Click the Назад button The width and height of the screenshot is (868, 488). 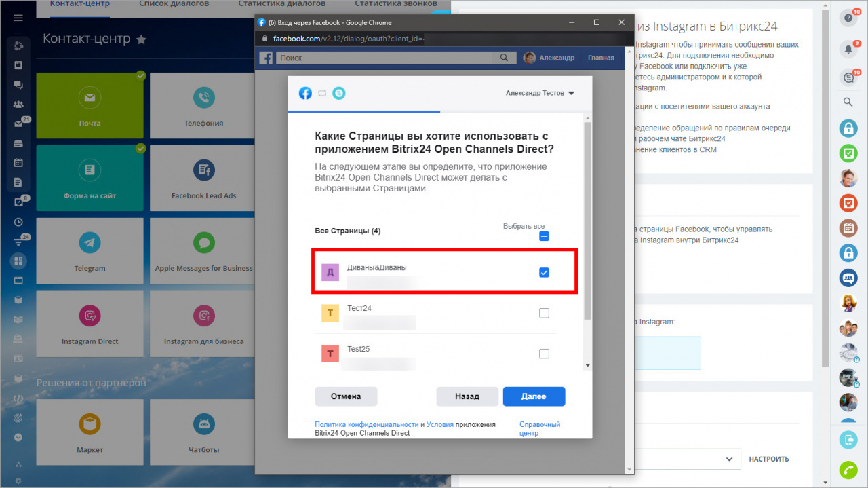coord(467,396)
